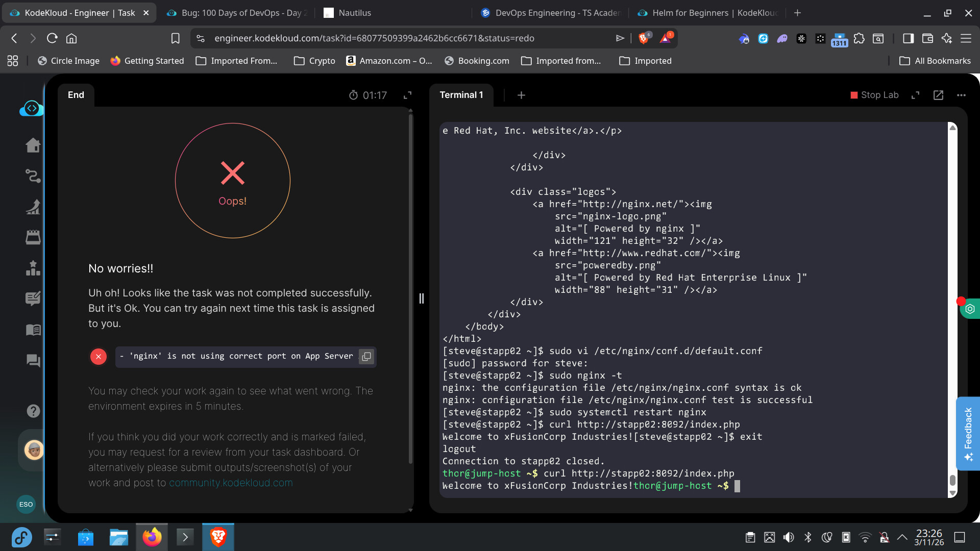The height and width of the screenshot is (551, 980).
Task: Open the terminal three-dots options menu
Action: click(x=961, y=95)
